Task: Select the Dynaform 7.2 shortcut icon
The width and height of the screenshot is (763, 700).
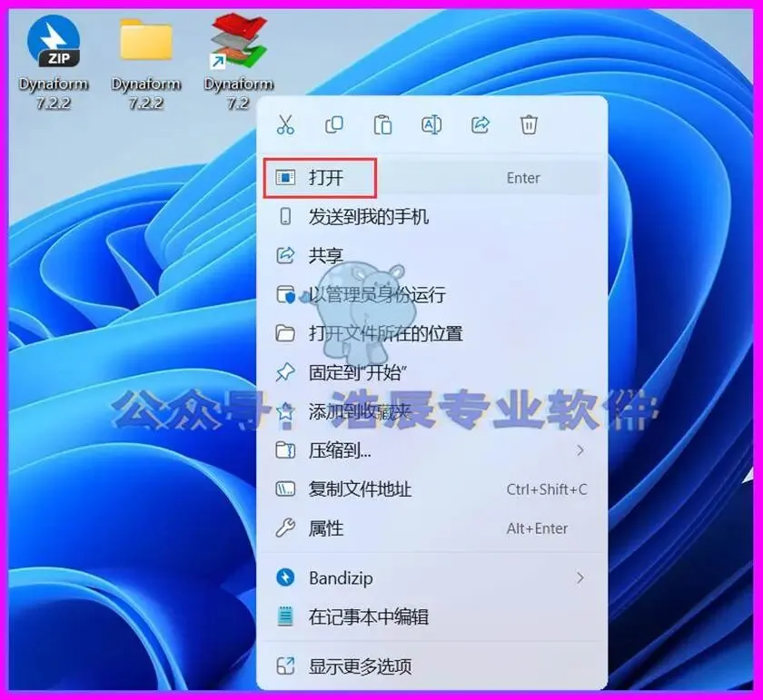Action: [x=238, y=61]
